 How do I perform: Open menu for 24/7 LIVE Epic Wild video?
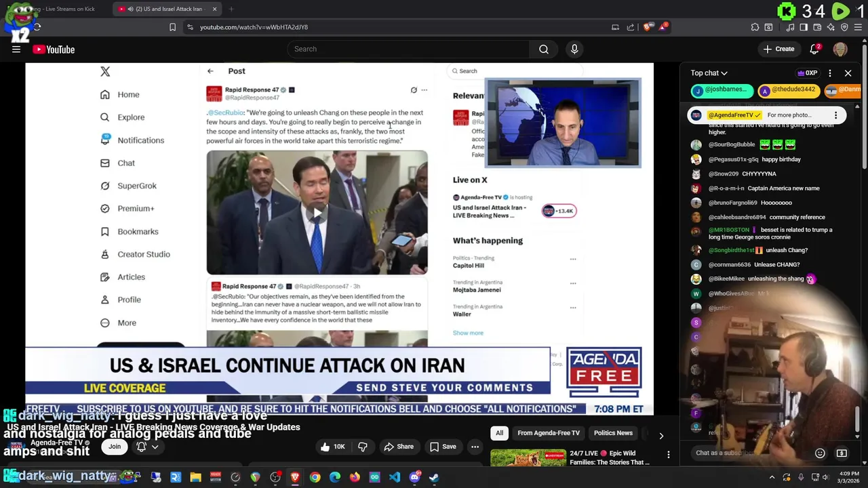(668, 454)
